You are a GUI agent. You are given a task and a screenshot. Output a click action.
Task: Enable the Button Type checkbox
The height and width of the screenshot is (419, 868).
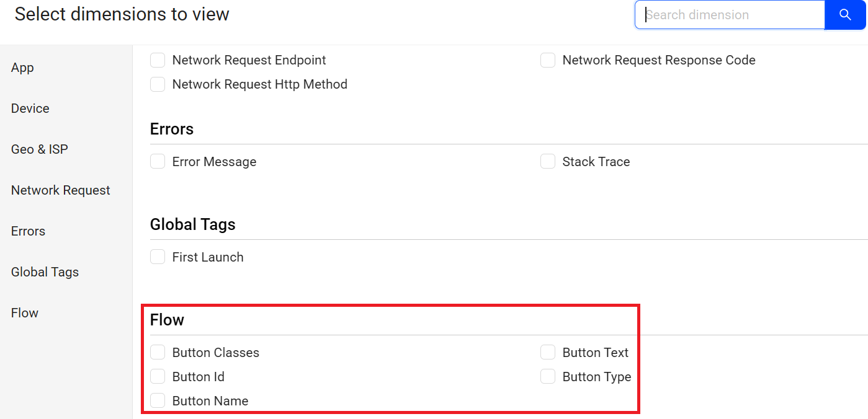pyautogui.click(x=548, y=377)
